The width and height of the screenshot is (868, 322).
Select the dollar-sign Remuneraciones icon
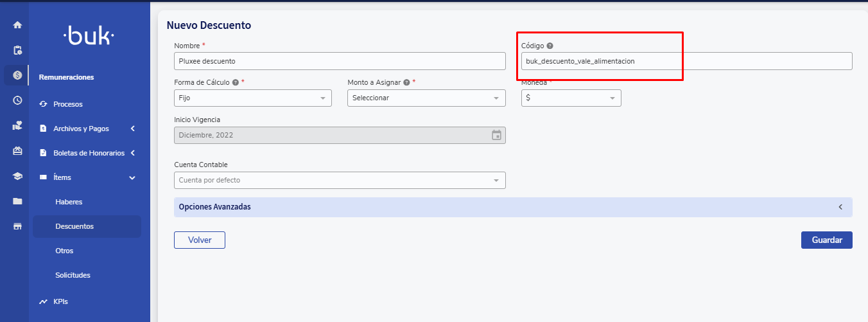pos(17,75)
